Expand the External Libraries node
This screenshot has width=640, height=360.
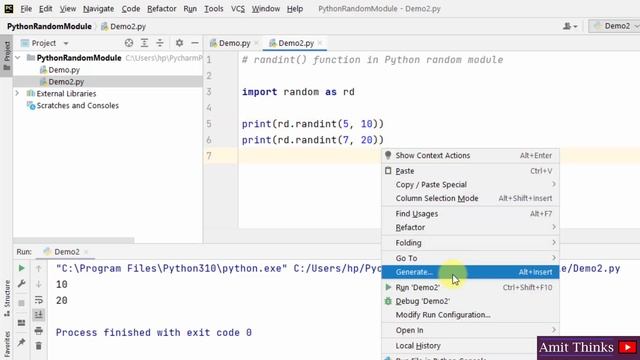pos(18,93)
